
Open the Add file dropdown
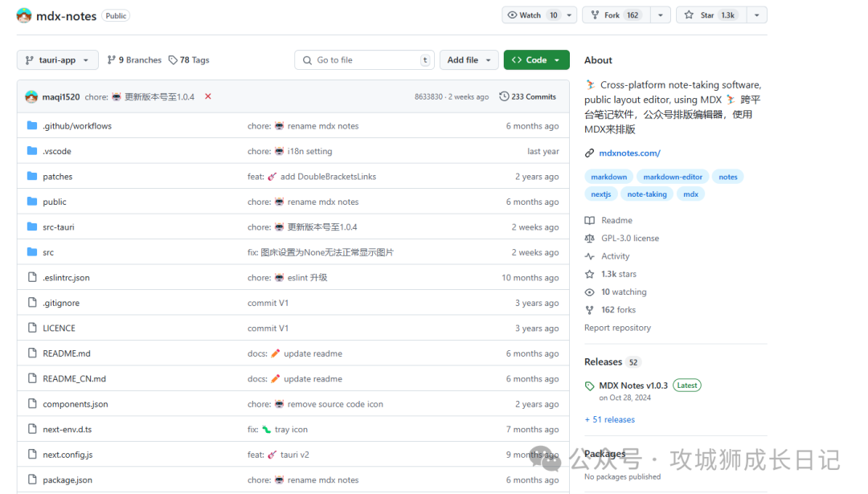tap(469, 59)
